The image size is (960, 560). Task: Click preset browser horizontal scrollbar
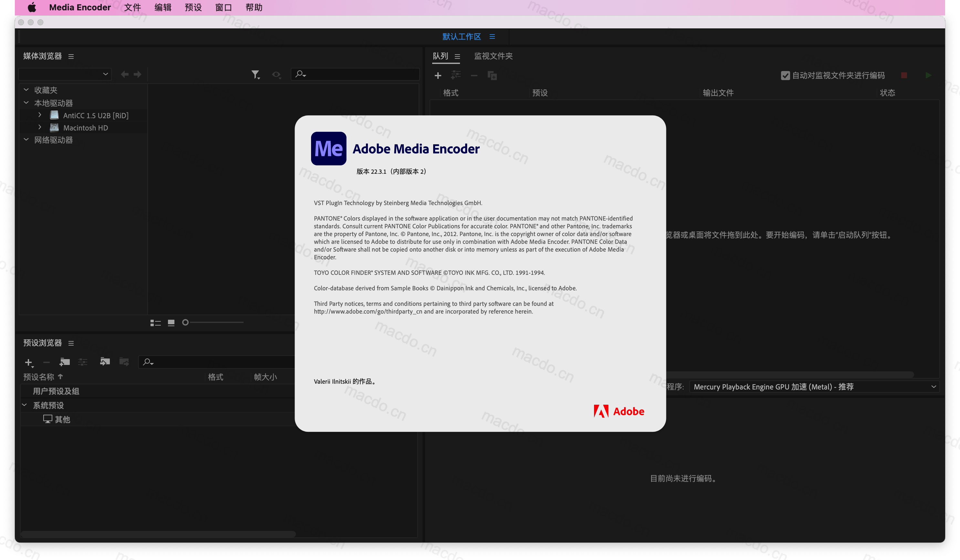pyautogui.click(x=158, y=534)
